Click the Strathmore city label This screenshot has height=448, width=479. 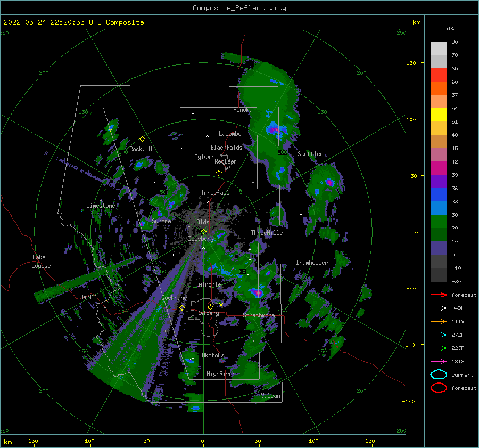(259, 315)
